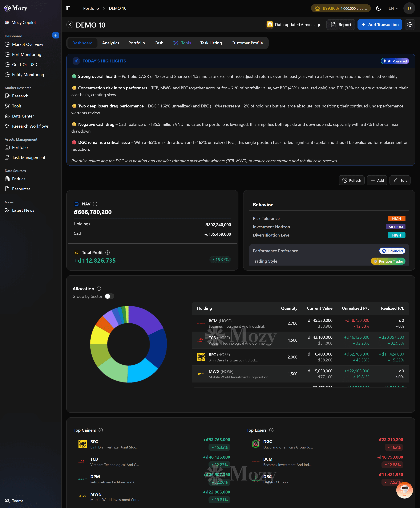Click Add Transaction button
Screen dimensions: 420x508
click(x=380, y=25)
